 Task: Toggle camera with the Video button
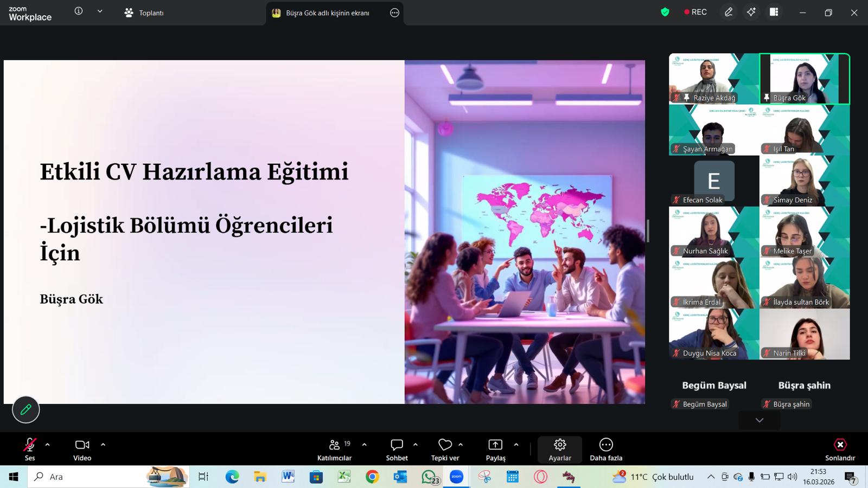coord(82,450)
